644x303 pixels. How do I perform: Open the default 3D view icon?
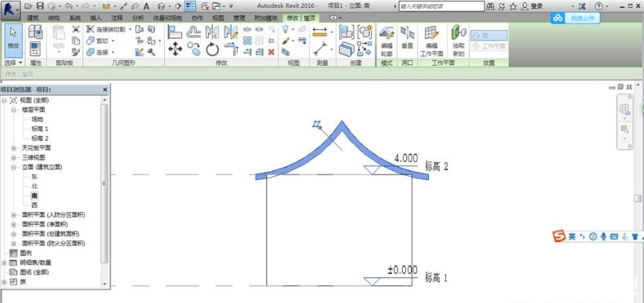161,6
